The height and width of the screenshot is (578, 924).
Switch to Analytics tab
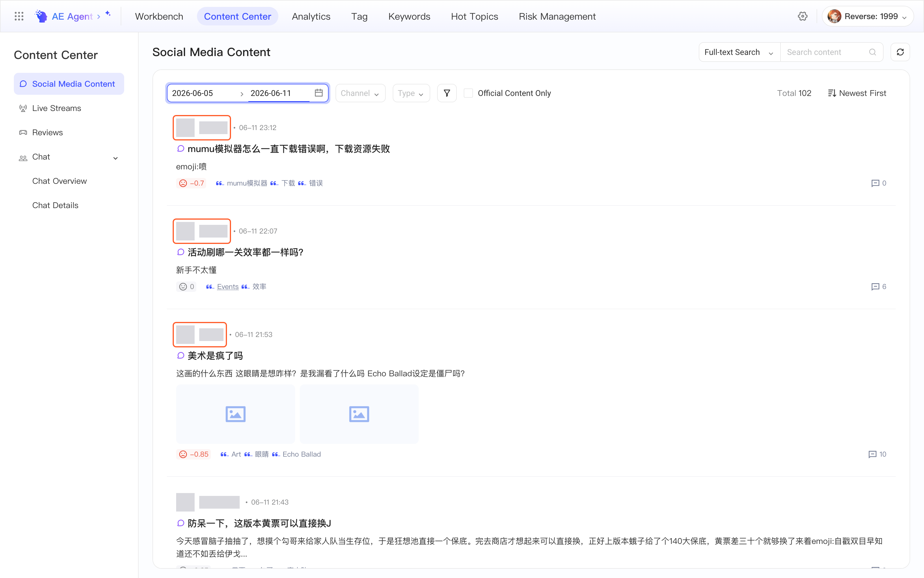point(311,16)
